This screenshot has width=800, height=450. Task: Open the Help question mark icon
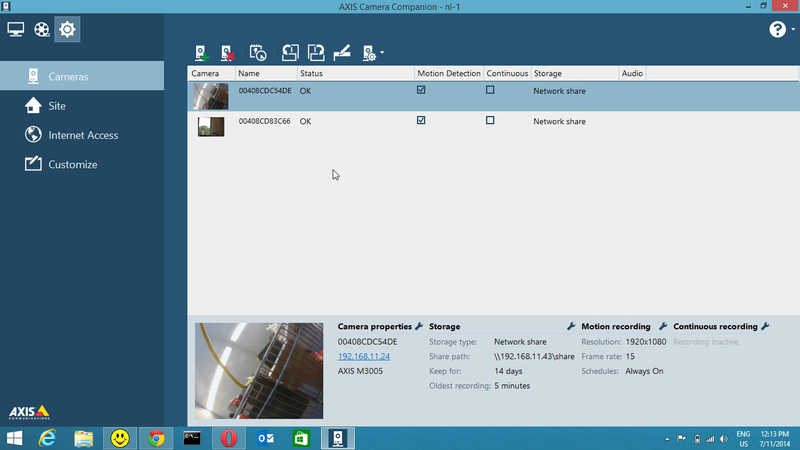click(778, 30)
